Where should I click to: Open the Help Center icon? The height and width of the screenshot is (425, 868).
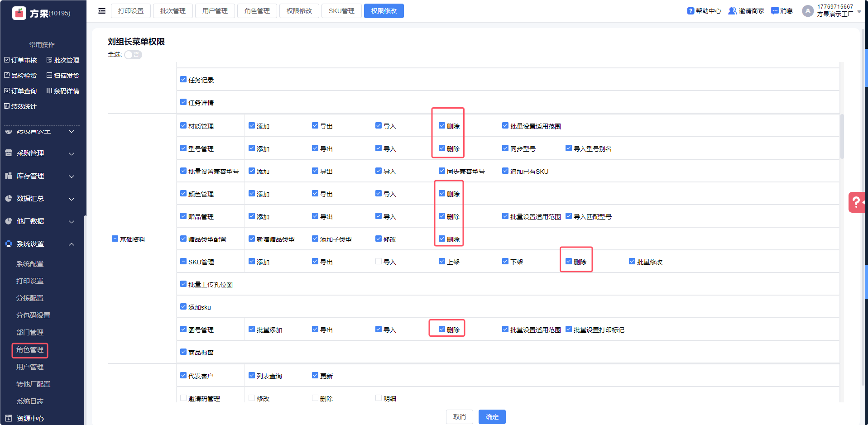coord(690,11)
